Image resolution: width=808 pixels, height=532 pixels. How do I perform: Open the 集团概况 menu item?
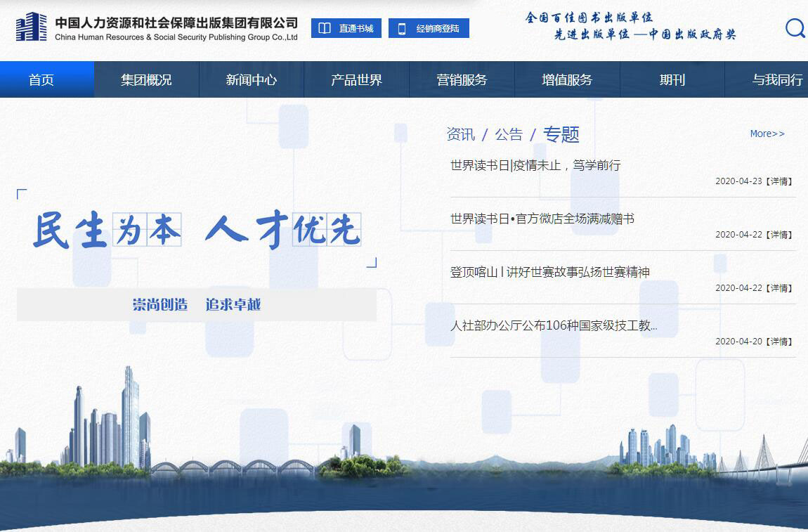pyautogui.click(x=146, y=79)
